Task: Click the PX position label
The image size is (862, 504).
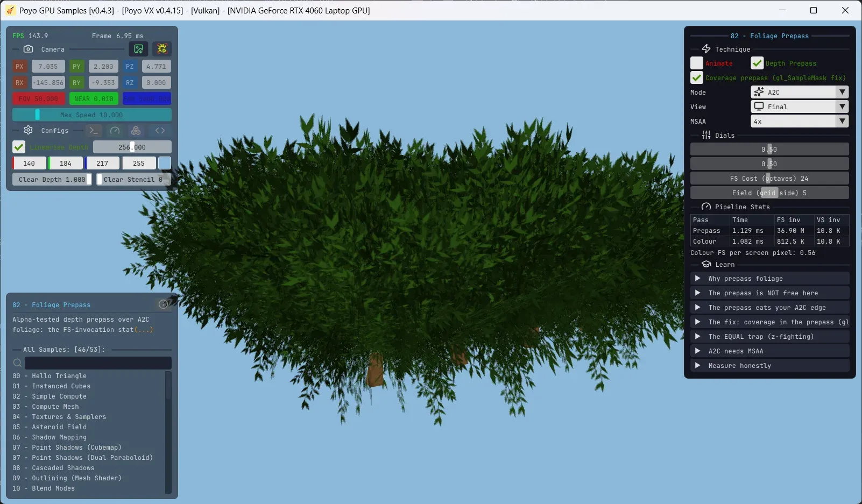Action: coord(19,67)
